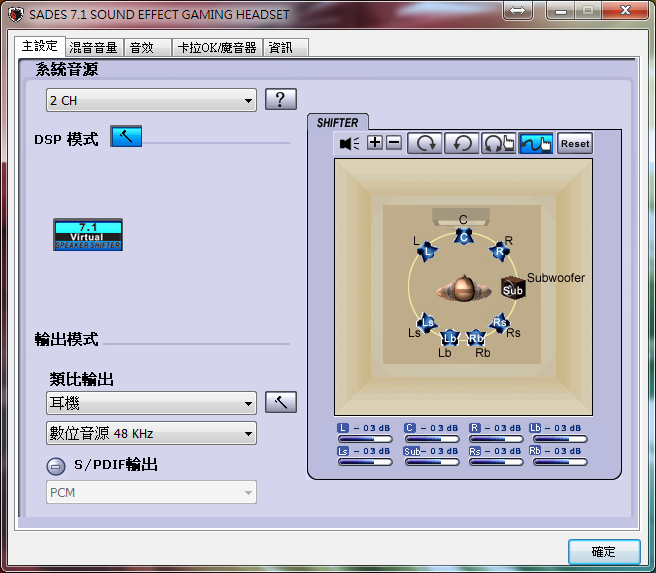Switch to the 主設定 tab

[40, 46]
